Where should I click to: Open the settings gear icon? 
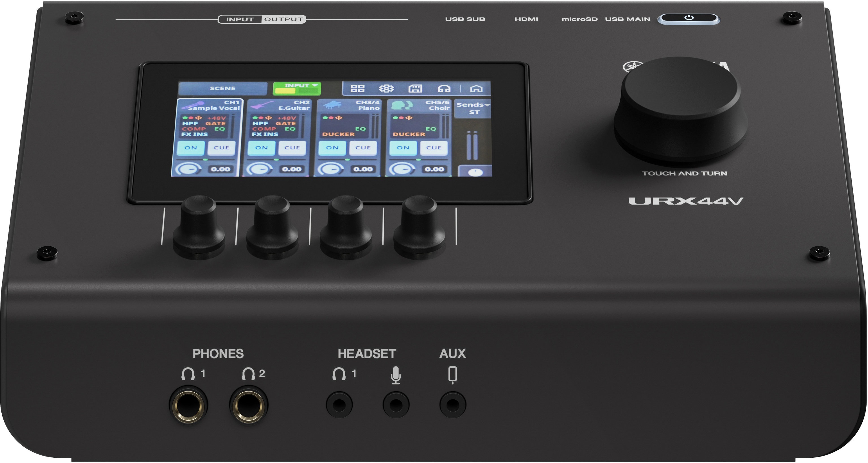pos(386,89)
